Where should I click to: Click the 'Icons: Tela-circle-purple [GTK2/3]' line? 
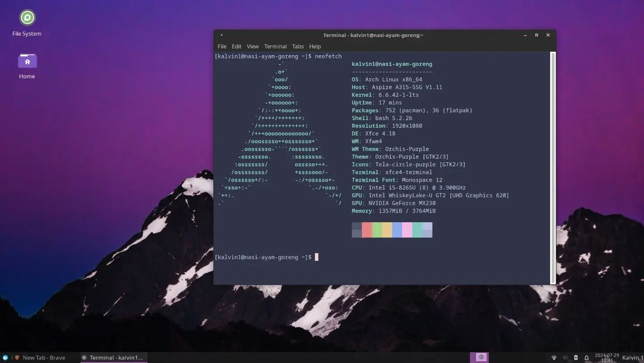(408, 164)
